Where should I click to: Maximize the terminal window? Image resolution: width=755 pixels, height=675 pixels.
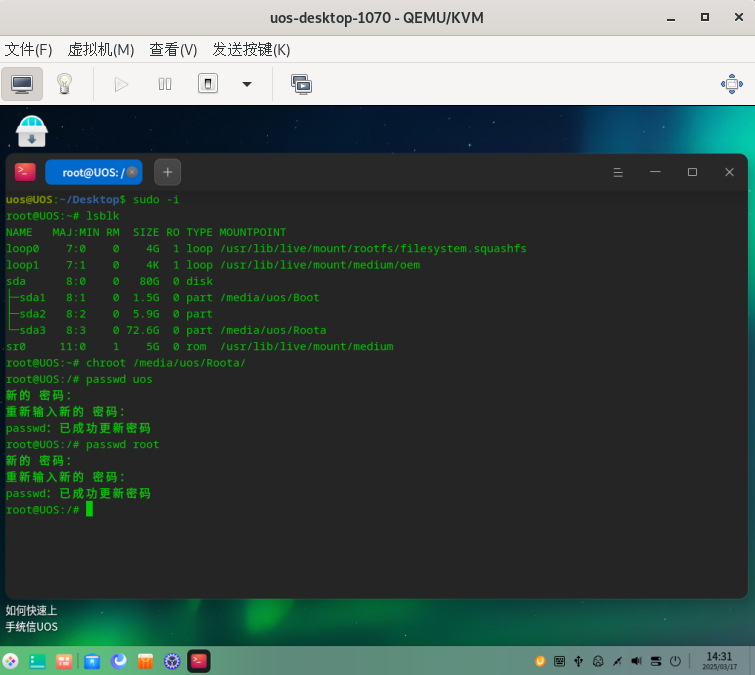coord(692,172)
